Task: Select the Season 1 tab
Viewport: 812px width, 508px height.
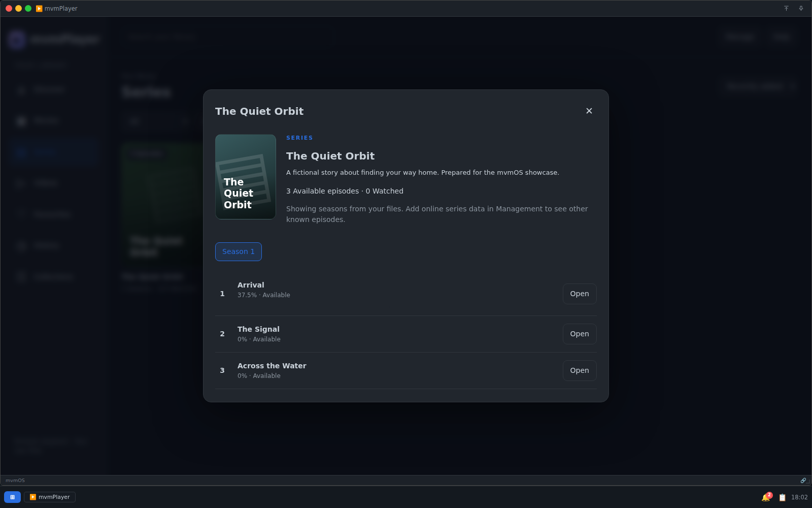Action: [x=239, y=251]
